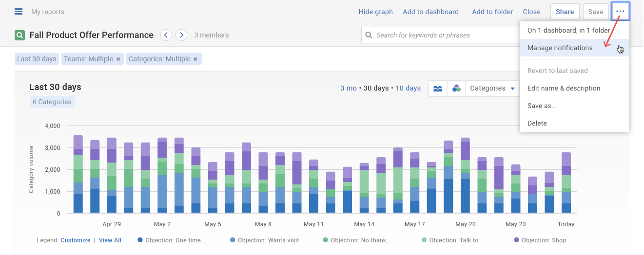Click Delete in the dropdown menu
This screenshot has height=255, width=644.
click(x=537, y=123)
